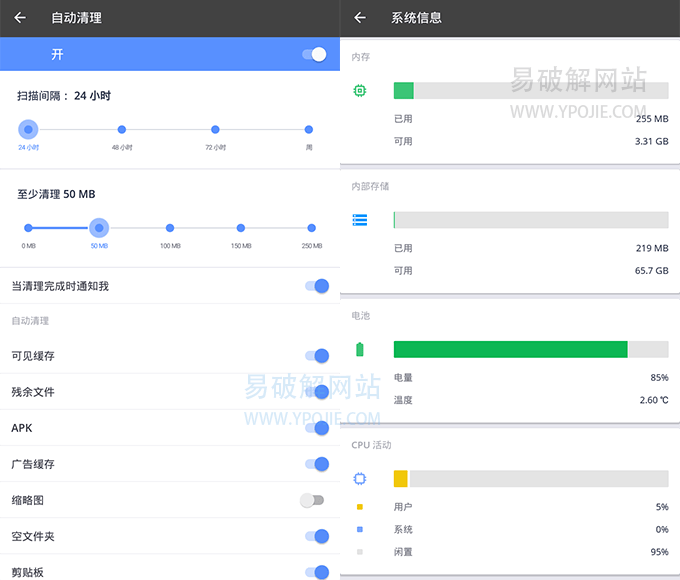Click the 用户 CPU label
Screen dimensions: 680x580
(403, 507)
